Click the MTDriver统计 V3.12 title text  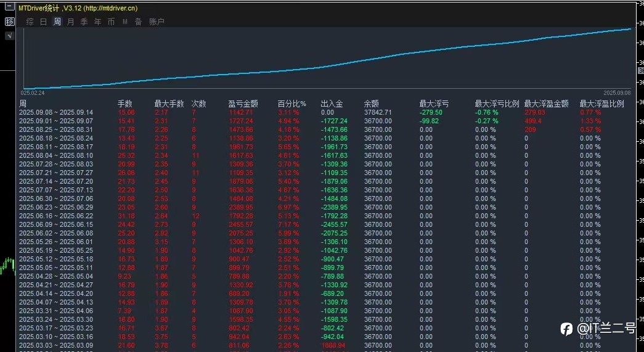point(78,8)
